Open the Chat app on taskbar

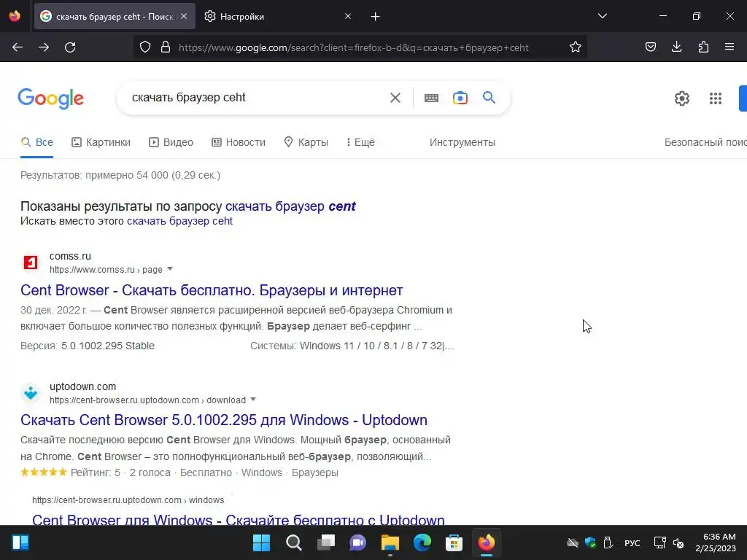(357, 542)
